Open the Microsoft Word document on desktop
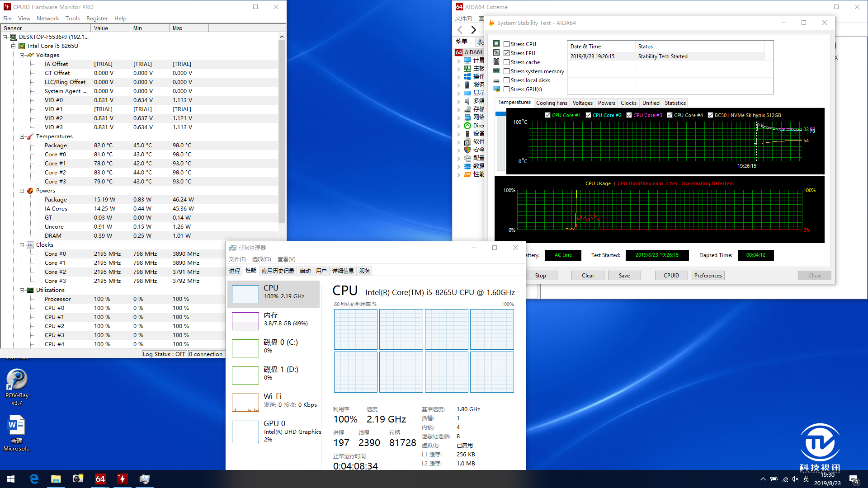The image size is (868, 488). point(17,433)
